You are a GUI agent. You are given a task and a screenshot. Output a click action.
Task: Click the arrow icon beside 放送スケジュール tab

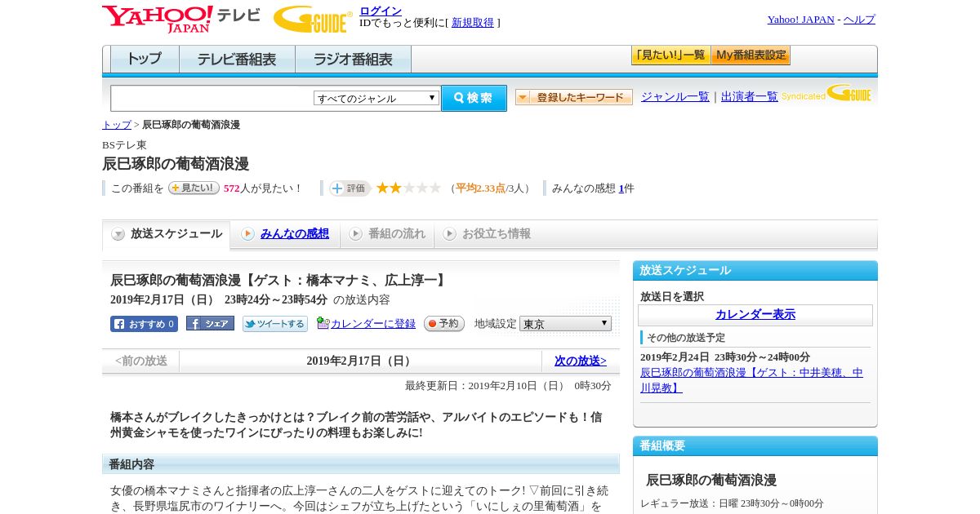coord(118,234)
